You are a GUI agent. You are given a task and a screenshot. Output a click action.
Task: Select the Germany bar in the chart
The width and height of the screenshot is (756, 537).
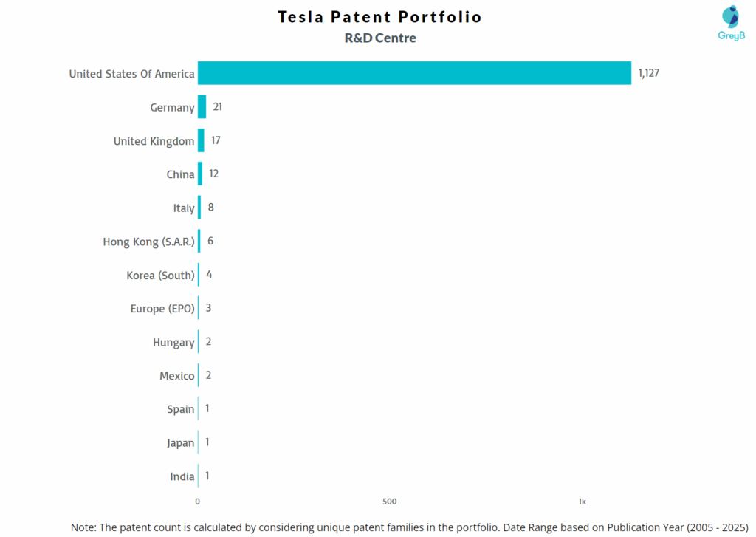tap(202, 107)
